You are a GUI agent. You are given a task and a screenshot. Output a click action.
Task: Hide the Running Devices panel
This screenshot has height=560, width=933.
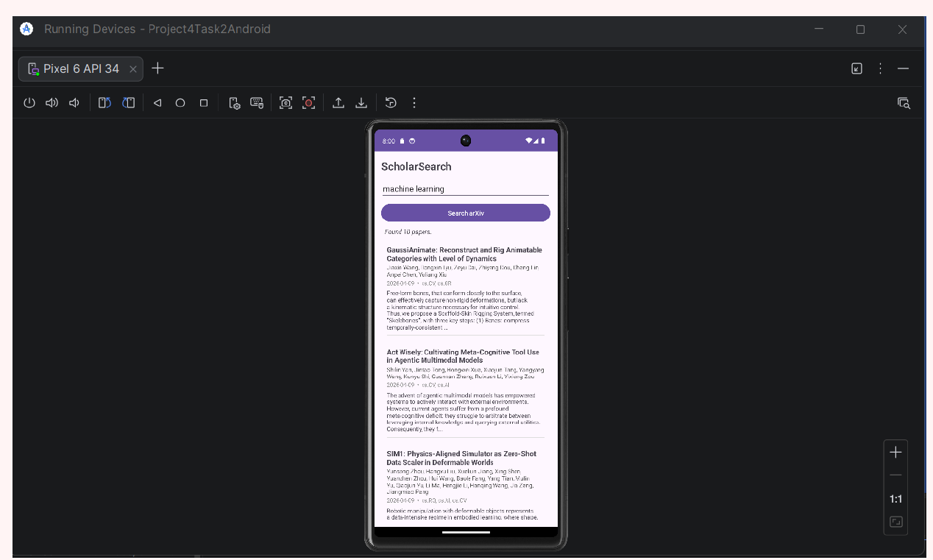904,68
